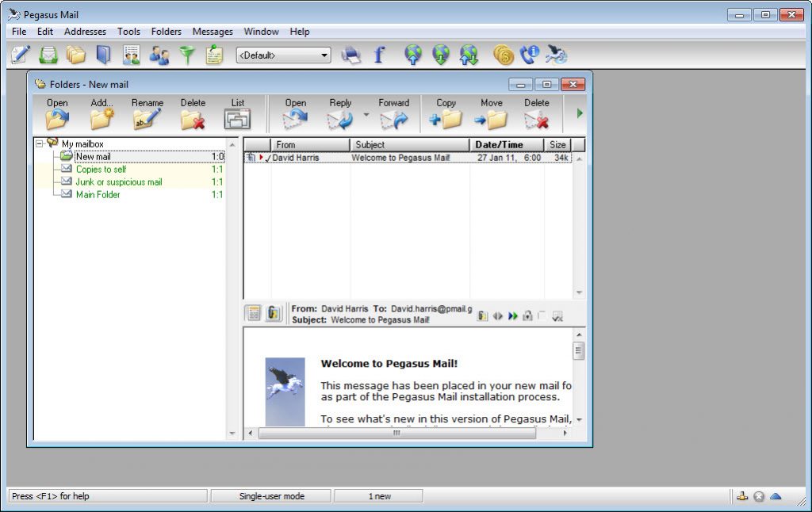This screenshot has height=512, width=812.
Task: Open the <Default> identity dropdown
Action: 283,55
